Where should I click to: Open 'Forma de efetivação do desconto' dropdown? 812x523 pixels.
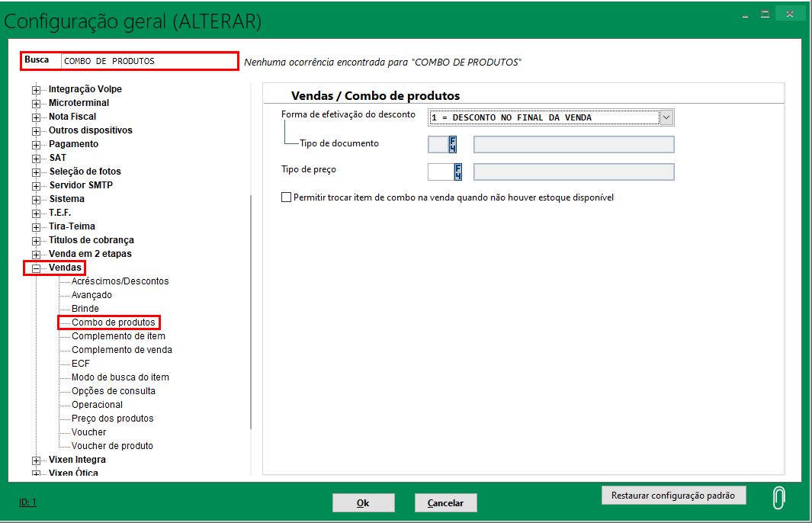click(x=666, y=117)
